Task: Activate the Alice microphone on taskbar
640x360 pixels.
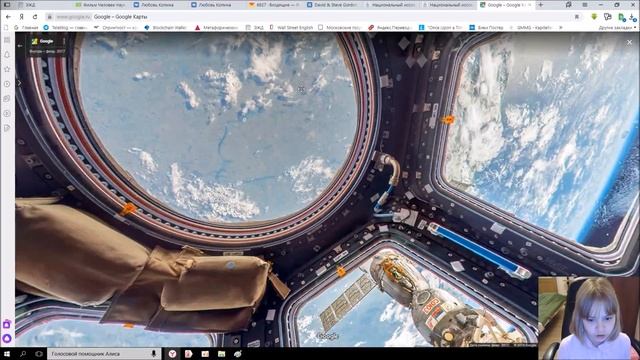Action: [154, 354]
